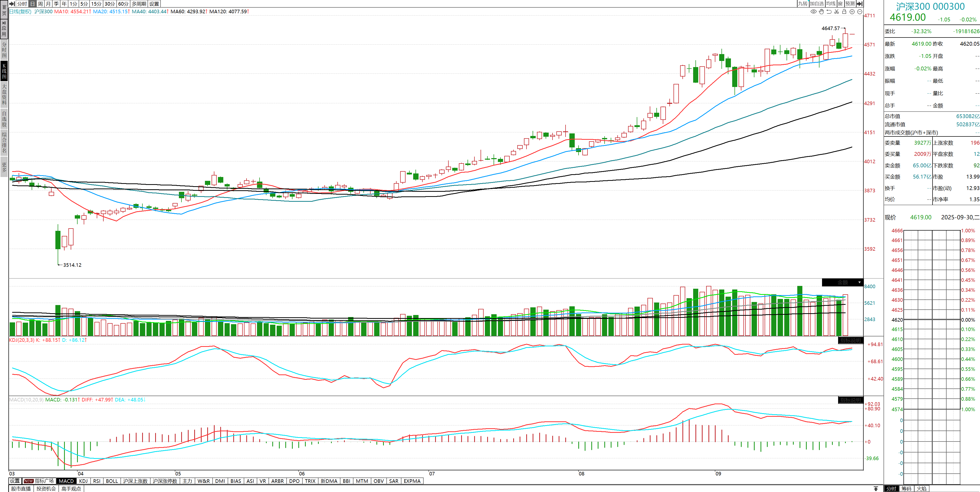Click the scissors cut icon
The width and height of the screenshot is (980, 492).
pos(837,11)
